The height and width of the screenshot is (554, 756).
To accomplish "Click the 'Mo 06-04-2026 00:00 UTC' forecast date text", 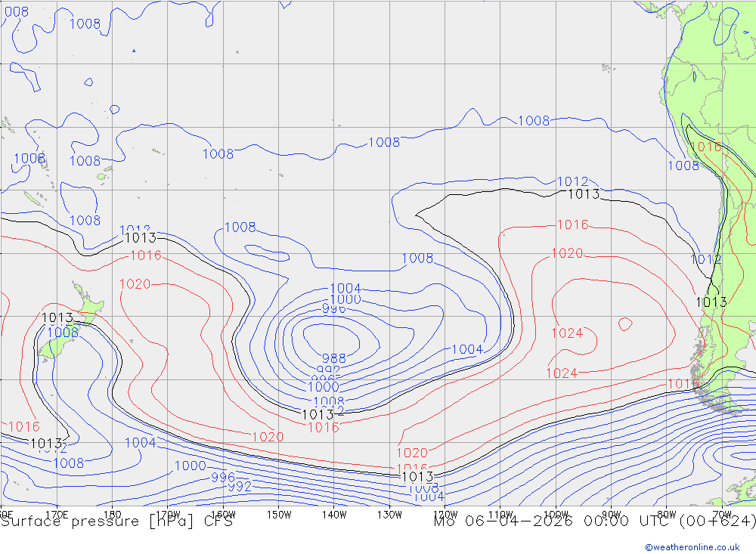I will point(554,522).
